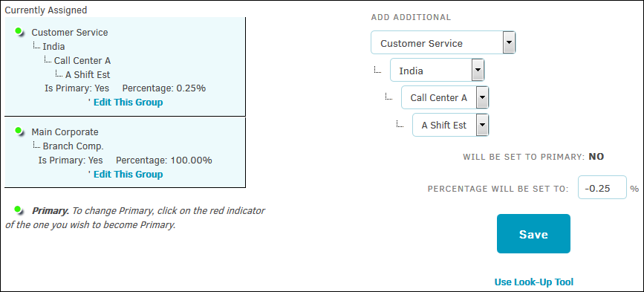Edit the Main Corporate group
The height and width of the screenshot is (292, 644).
[129, 175]
